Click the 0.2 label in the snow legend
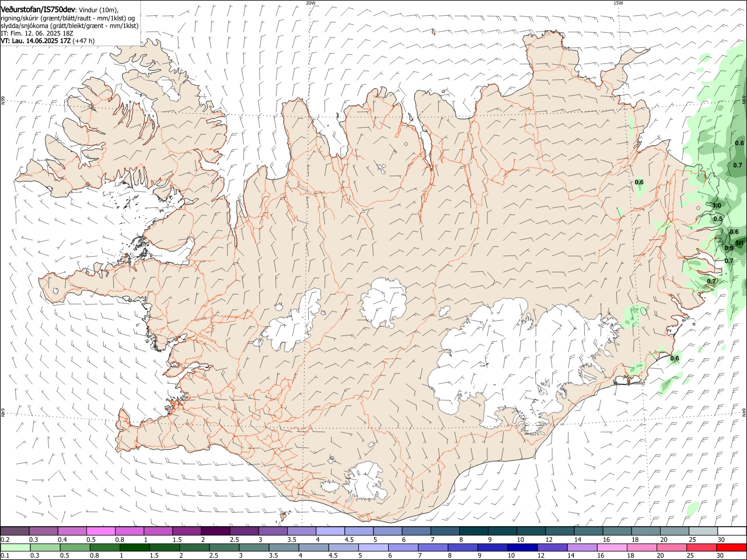Screen dimensions: 747x560 (5, 540)
